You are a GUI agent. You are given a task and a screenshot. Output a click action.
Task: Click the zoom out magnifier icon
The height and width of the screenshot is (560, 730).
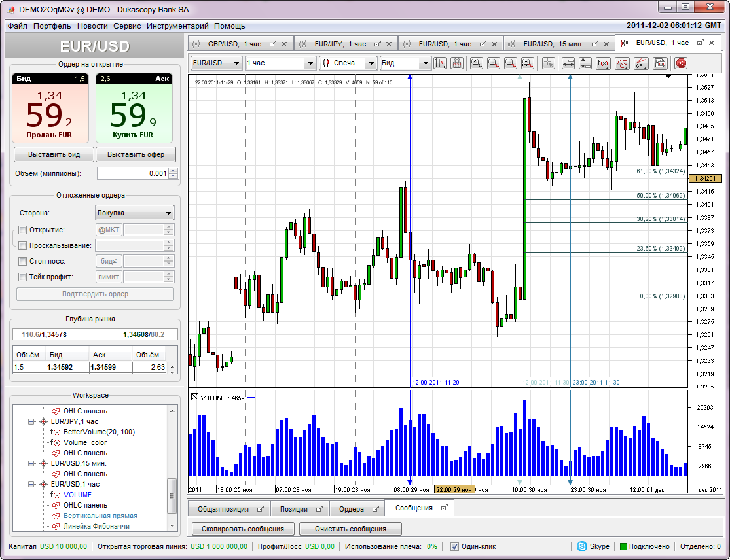tap(510, 63)
